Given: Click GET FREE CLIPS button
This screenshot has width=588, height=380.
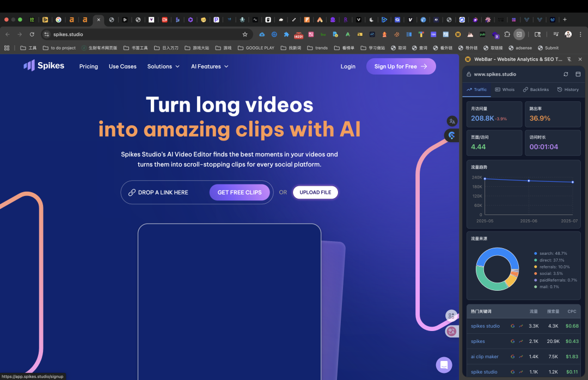Looking at the screenshot, I should [240, 192].
